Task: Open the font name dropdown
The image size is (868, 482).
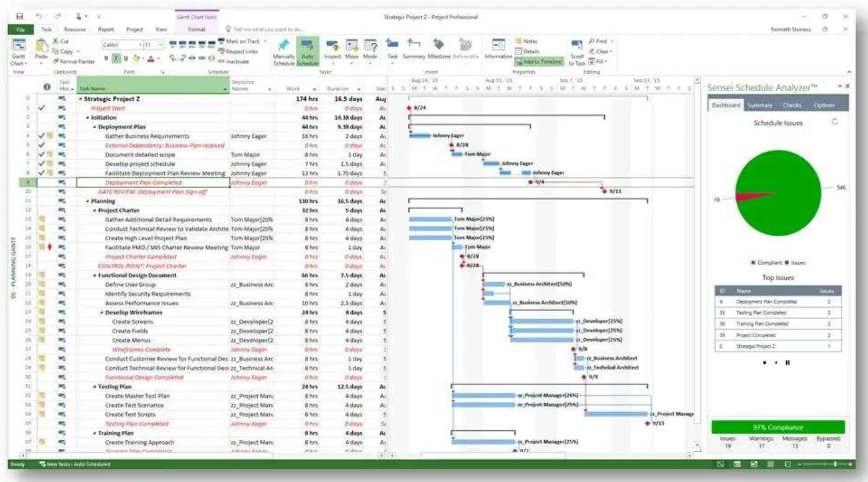Action: coord(140,44)
